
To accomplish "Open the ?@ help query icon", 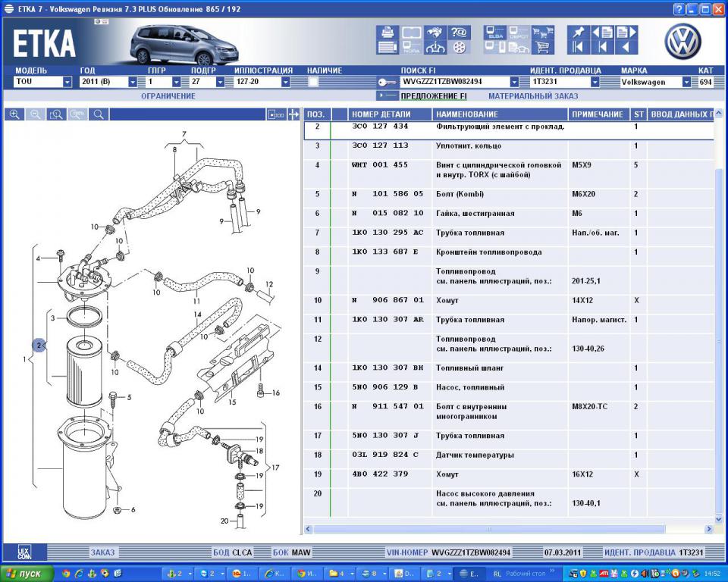I will (x=459, y=32).
